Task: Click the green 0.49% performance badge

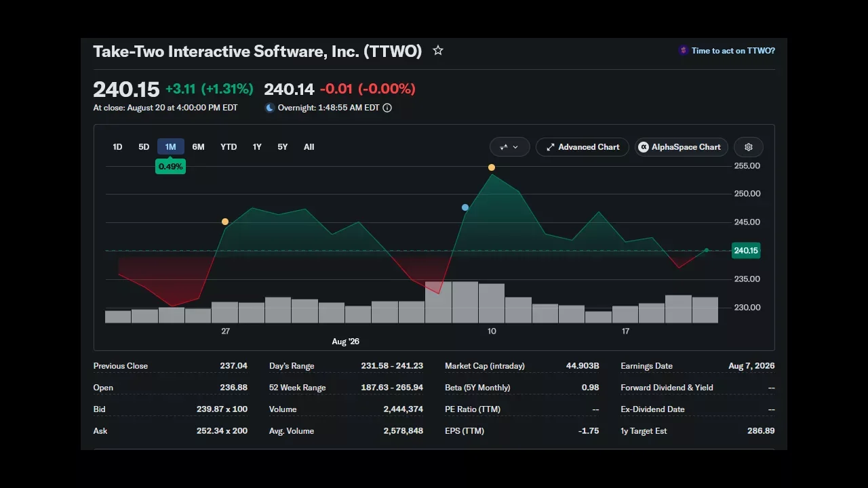Action: (170, 167)
